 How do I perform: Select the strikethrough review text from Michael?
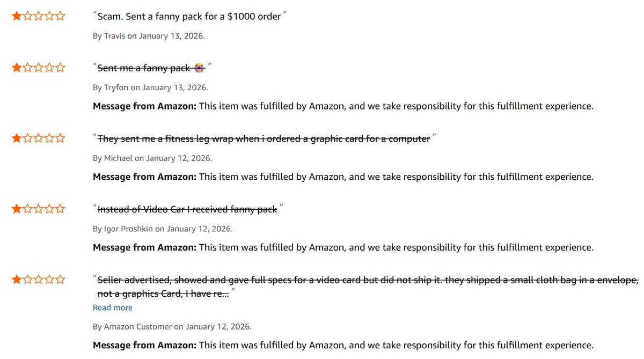[x=263, y=138]
